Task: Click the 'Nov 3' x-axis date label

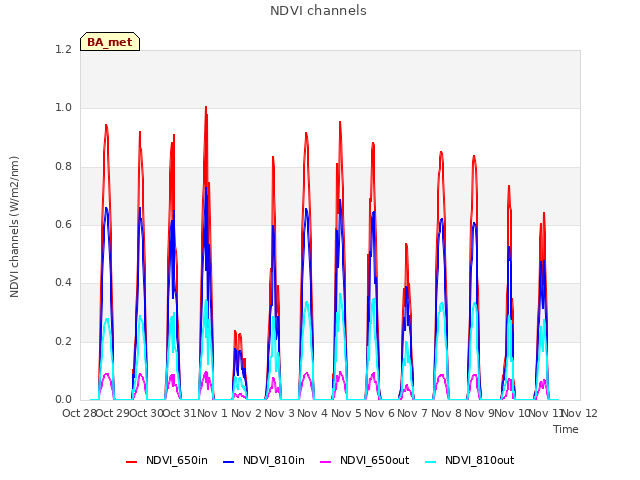Action: (280, 413)
